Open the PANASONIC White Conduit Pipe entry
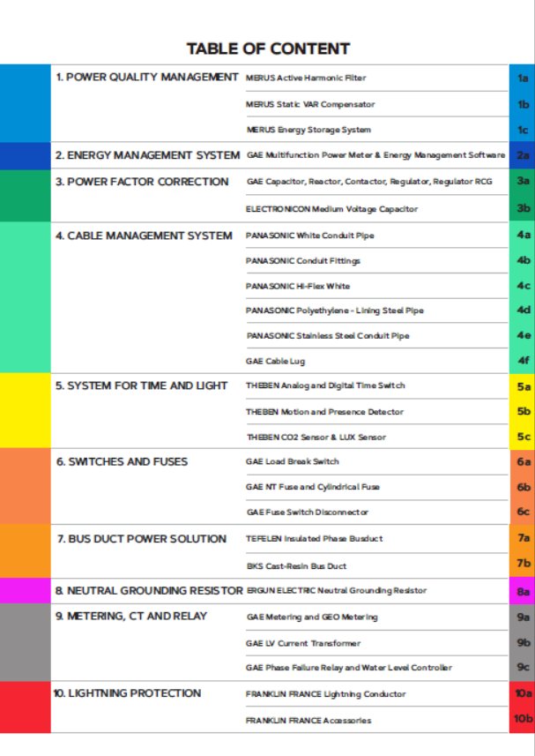The height and width of the screenshot is (756, 535). tap(309, 236)
